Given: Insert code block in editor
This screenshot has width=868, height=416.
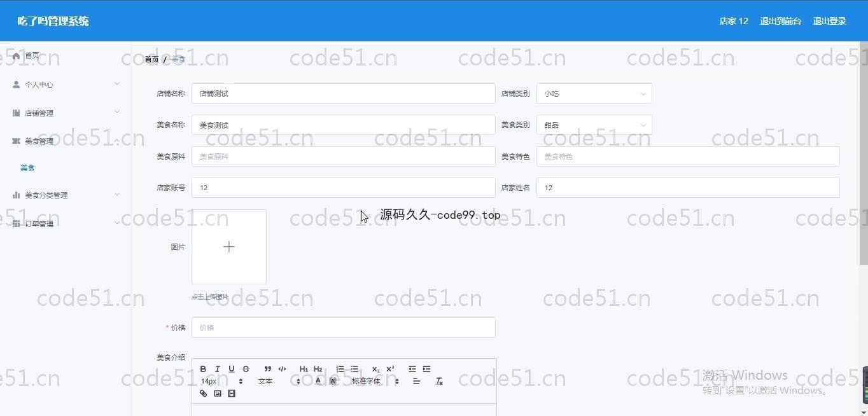Looking at the screenshot, I should click(282, 369).
